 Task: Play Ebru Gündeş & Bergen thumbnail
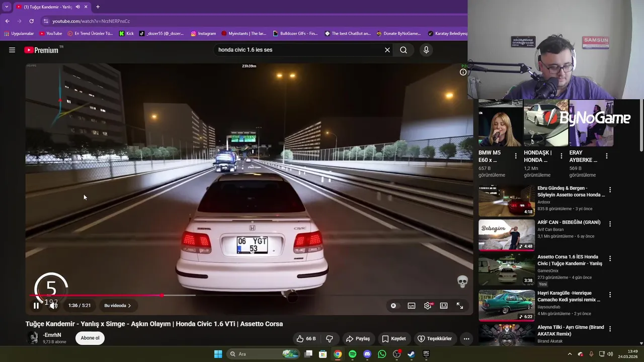[x=507, y=200]
